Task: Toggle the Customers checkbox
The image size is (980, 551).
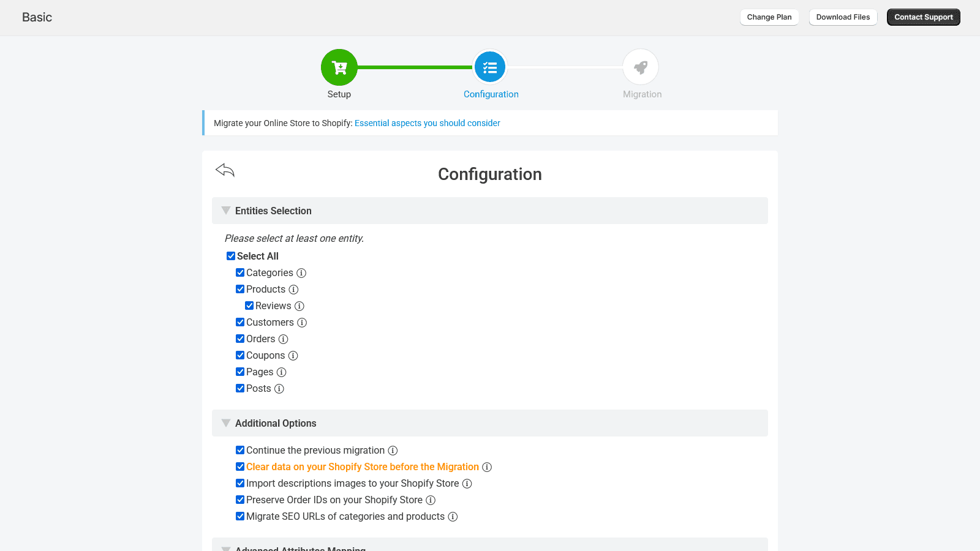Action: [240, 322]
